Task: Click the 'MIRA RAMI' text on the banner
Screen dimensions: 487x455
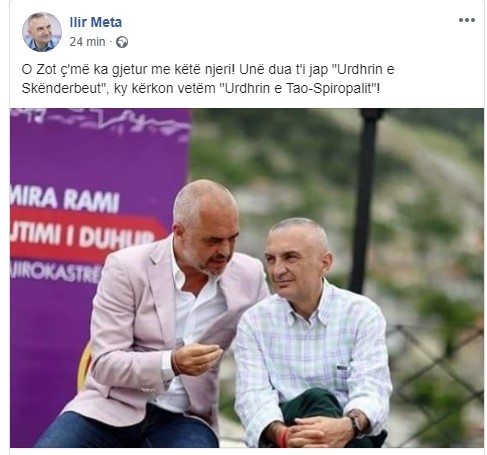Action: [x=65, y=199]
